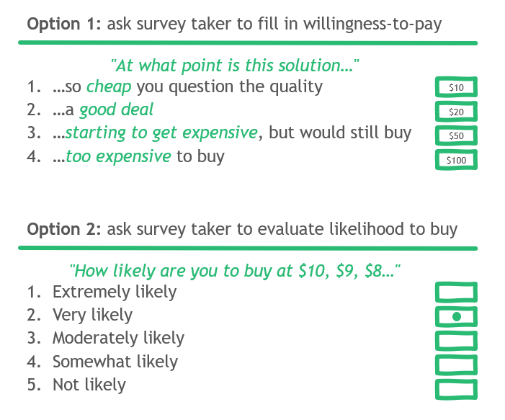Click the $50 price input box
The width and height of the screenshot is (505, 420).
pyautogui.click(x=456, y=135)
